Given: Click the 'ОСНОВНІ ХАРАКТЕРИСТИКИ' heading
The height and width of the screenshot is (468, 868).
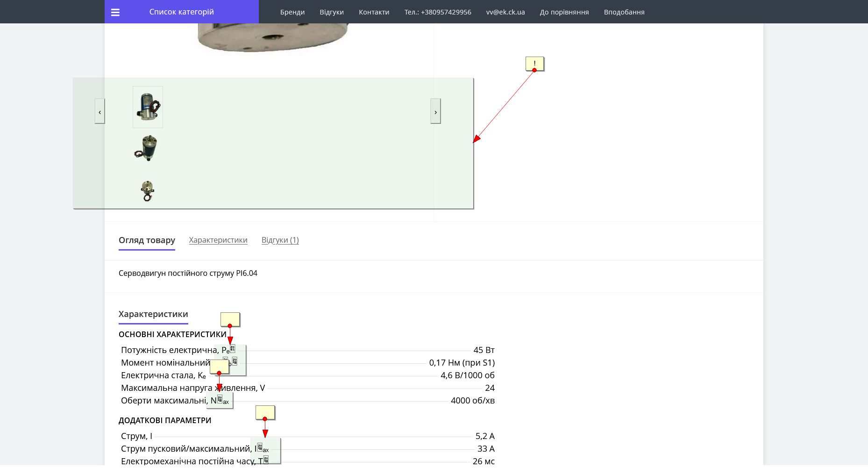Looking at the screenshot, I should tap(172, 334).
